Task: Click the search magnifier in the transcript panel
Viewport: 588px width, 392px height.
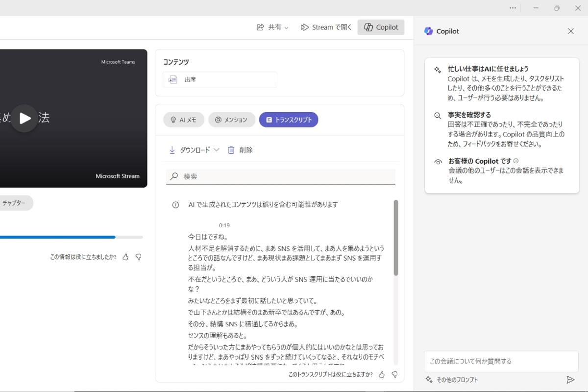Action: tap(174, 176)
